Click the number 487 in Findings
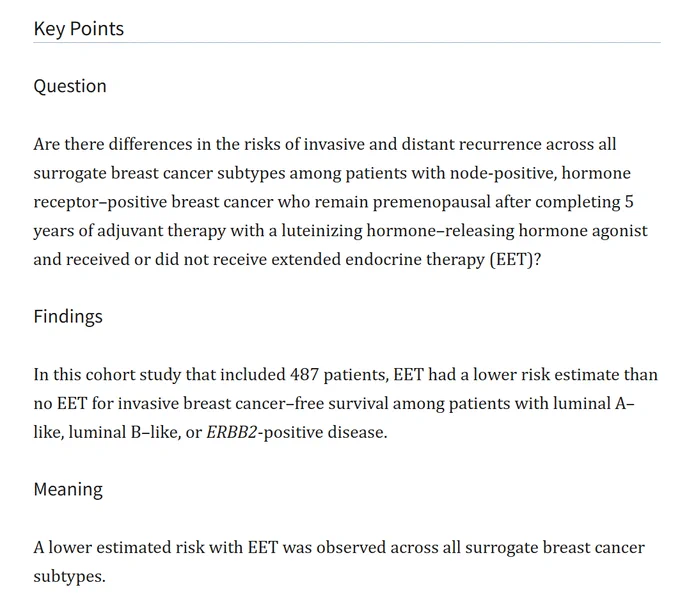Viewport: 680px width, 594px height. (304, 375)
